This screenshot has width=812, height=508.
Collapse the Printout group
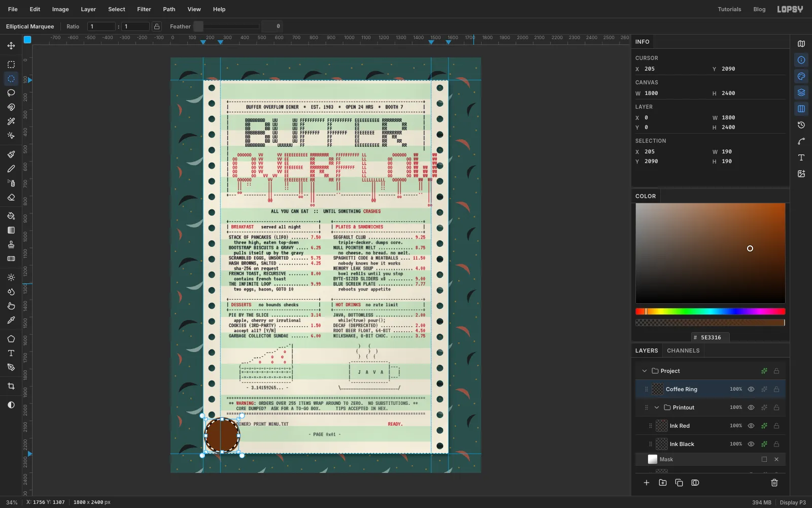[x=657, y=407]
